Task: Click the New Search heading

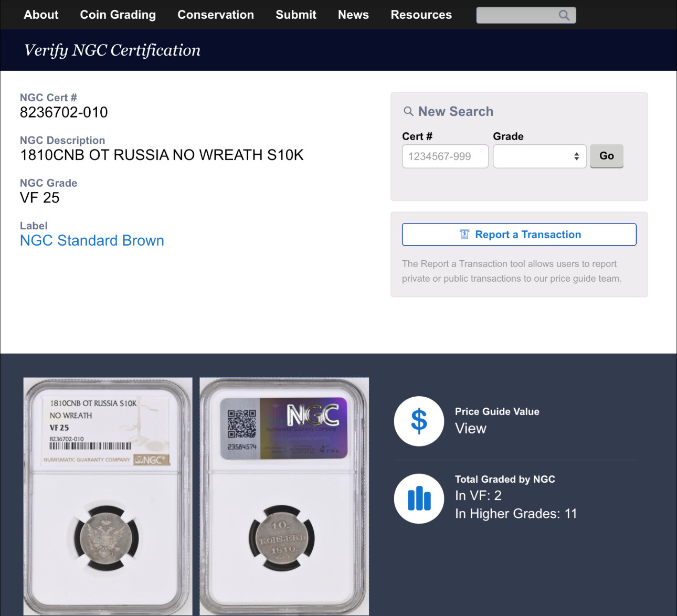Action: click(456, 111)
